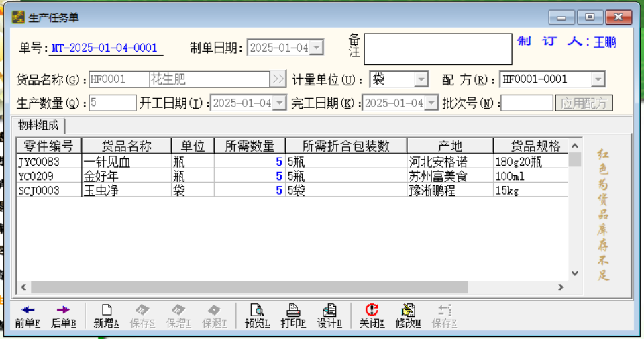Go to previous order with 前单F
644x339 pixels.
(x=27, y=316)
